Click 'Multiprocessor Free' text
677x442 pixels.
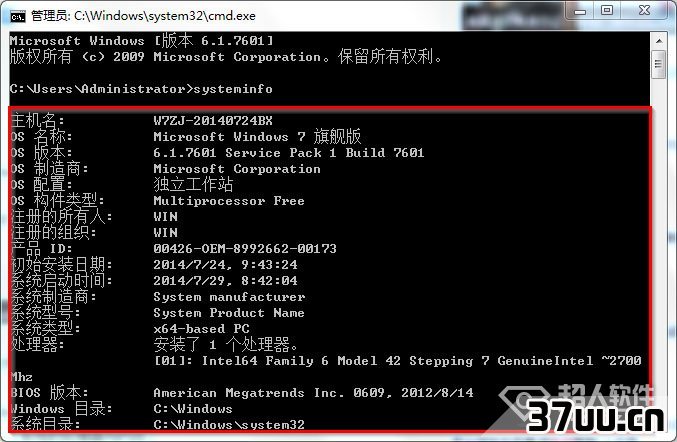tap(229, 201)
